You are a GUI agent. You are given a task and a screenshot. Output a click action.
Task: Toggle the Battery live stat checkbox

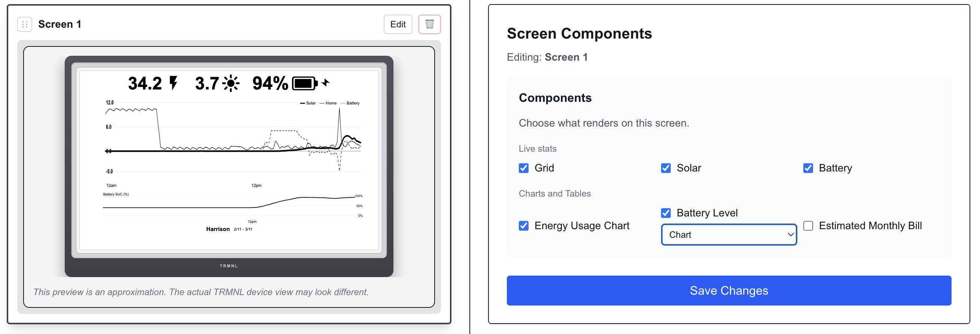point(808,168)
